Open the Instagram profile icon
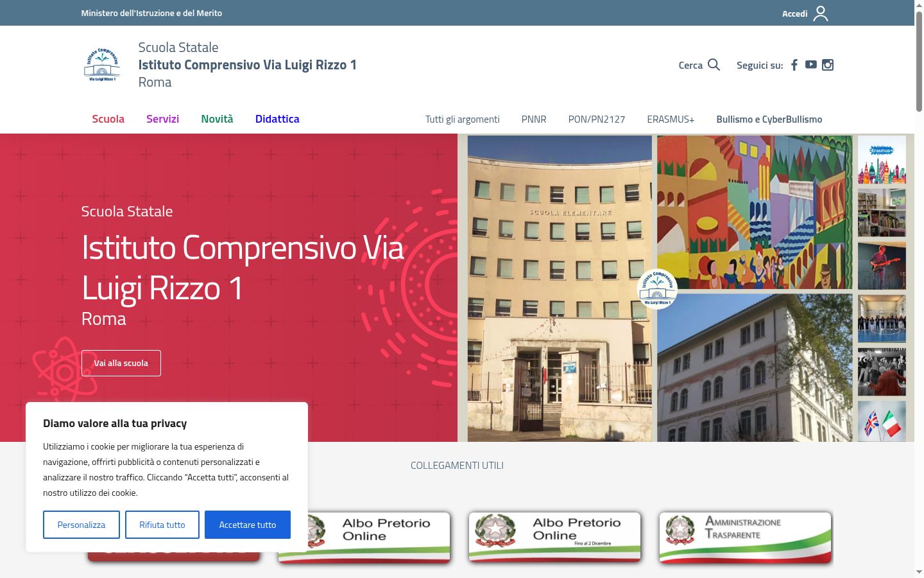 pyautogui.click(x=828, y=65)
